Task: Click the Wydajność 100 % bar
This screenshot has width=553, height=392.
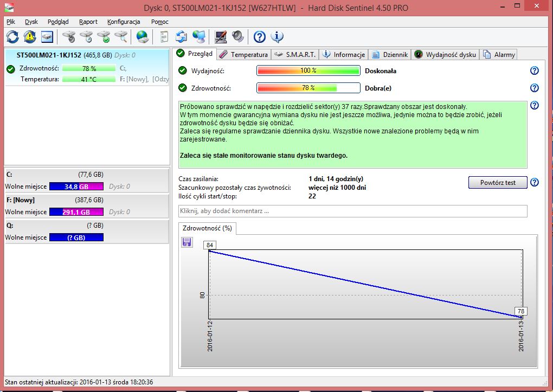Action: pyautogui.click(x=308, y=70)
